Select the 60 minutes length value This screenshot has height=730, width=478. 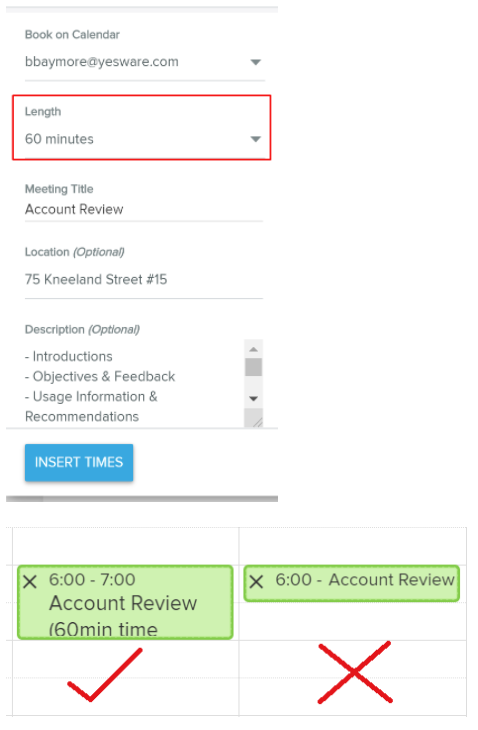[59, 139]
